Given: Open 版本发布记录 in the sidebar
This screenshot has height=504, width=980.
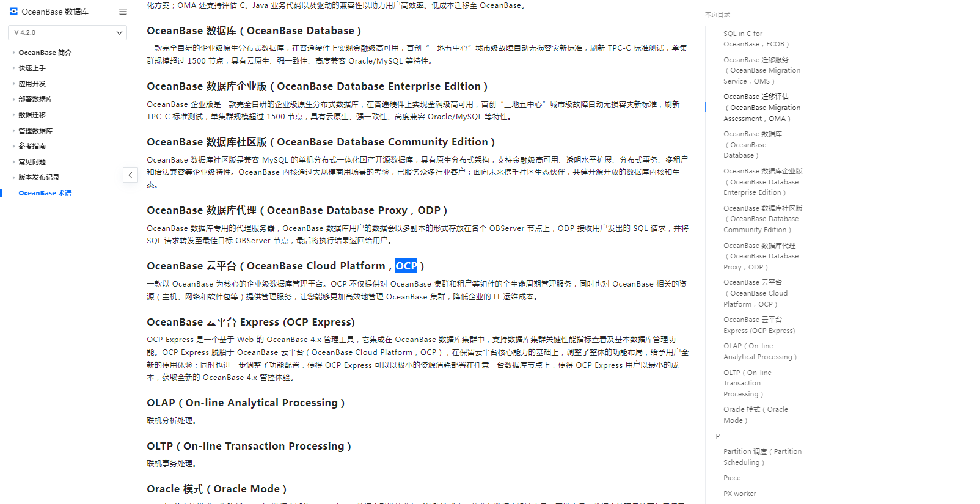Looking at the screenshot, I should (x=39, y=177).
